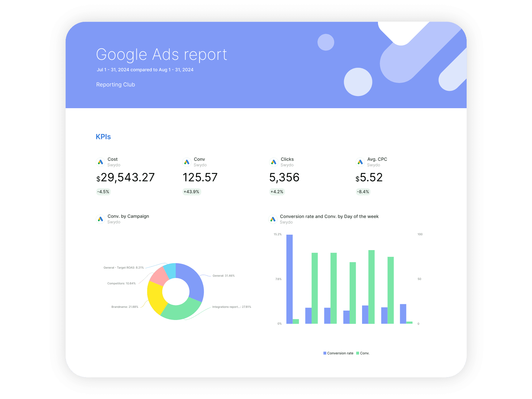Click the Avg. CPC value $5.52

(369, 177)
